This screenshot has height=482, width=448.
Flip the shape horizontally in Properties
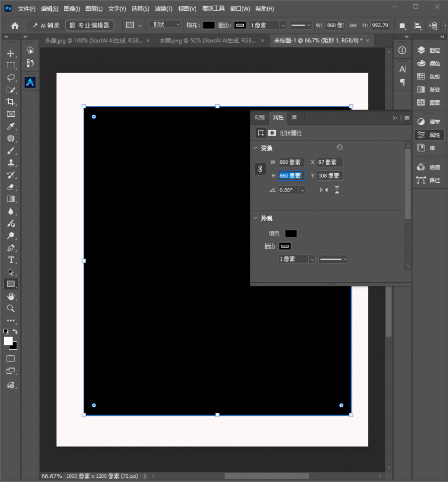tap(324, 190)
